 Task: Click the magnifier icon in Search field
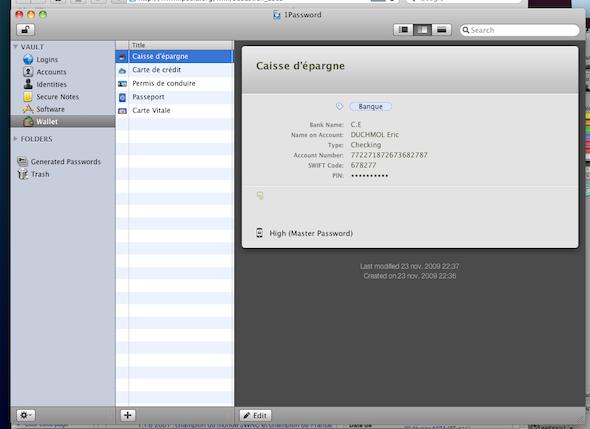466,30
